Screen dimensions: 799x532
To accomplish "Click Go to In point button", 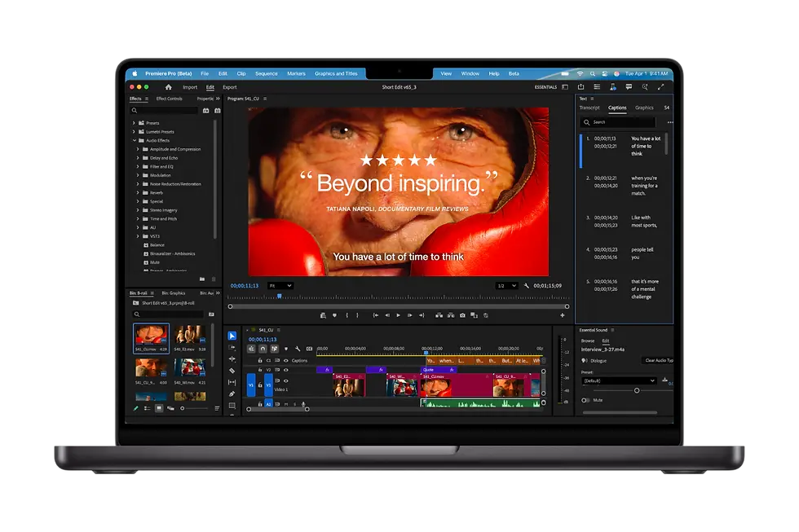I will [376, 315].
